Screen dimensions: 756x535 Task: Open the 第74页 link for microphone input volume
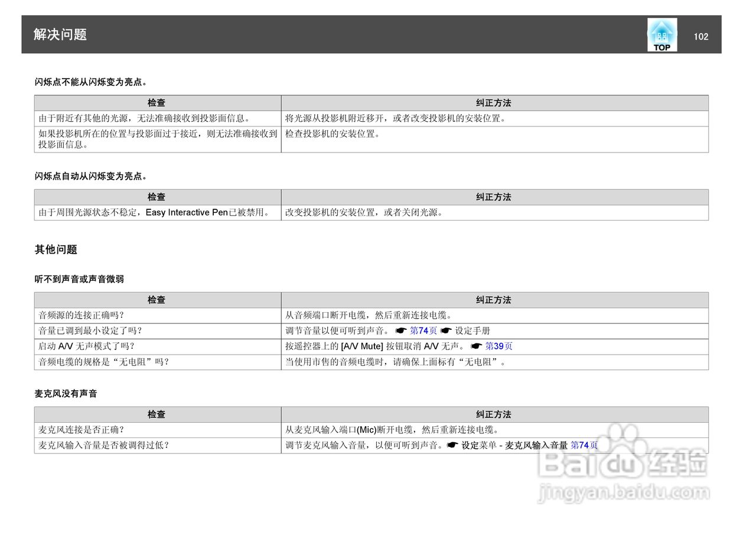tap(584, 446)
